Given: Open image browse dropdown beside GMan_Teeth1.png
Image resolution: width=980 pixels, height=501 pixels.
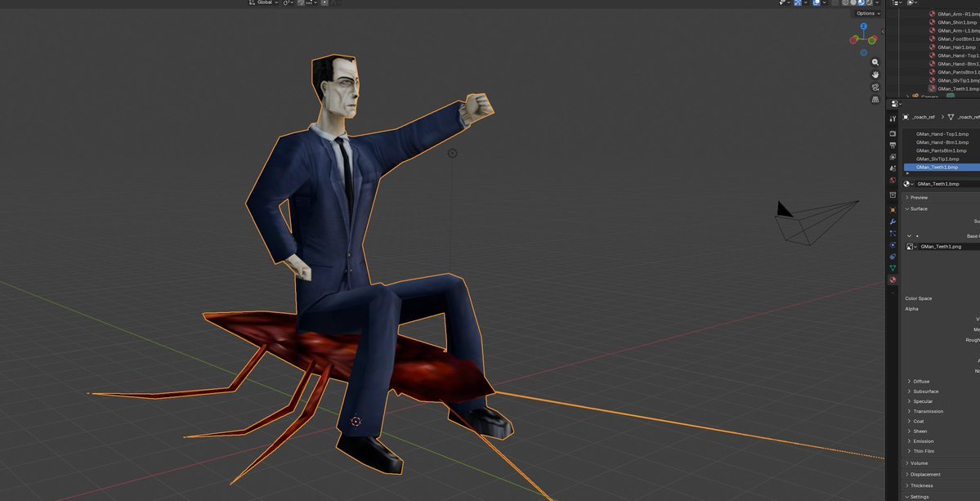Looking at the screenshot, I should pyautogui.click(x=912, y=247).
